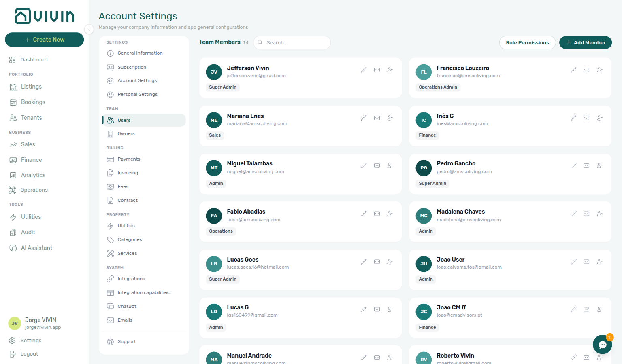Image resolution: width=622 pixels, height=364 pixels.
Task: Click remove-user icon for Joao User
Action: (600, 262)
